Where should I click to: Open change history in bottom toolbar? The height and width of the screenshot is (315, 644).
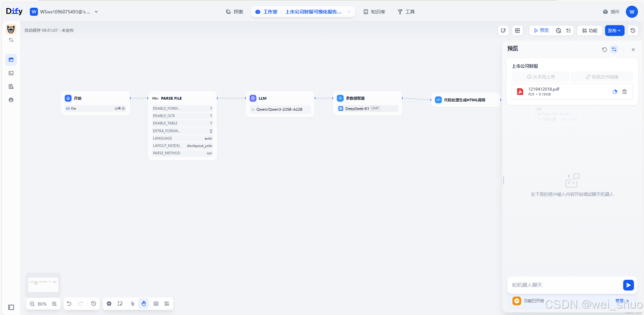click(94, 304)
